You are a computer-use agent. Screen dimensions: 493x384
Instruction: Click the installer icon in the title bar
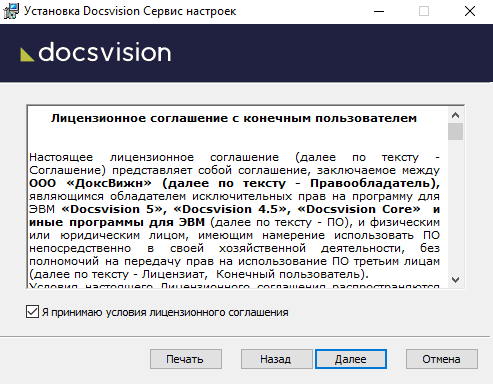(x=11, y=11)
